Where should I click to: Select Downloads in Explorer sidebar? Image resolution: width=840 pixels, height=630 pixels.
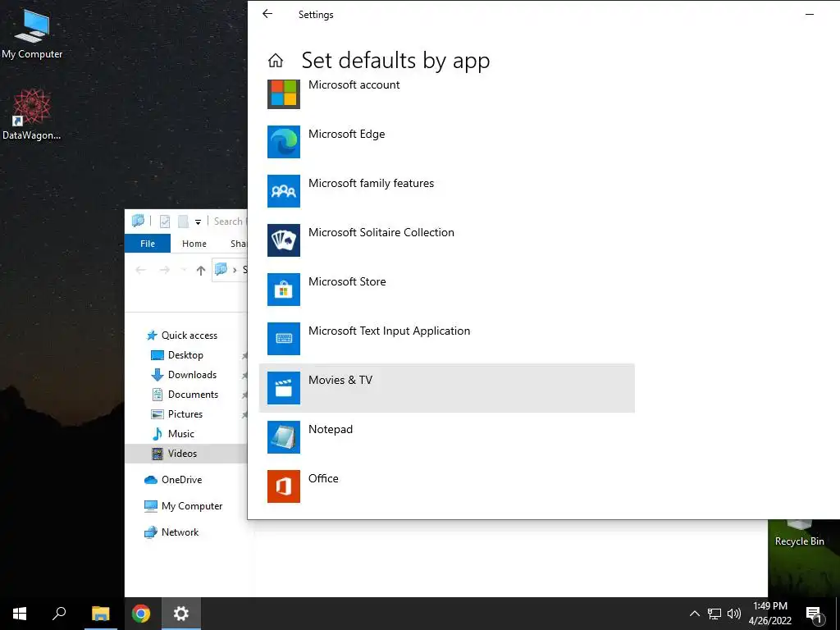(x=185, y=375)
